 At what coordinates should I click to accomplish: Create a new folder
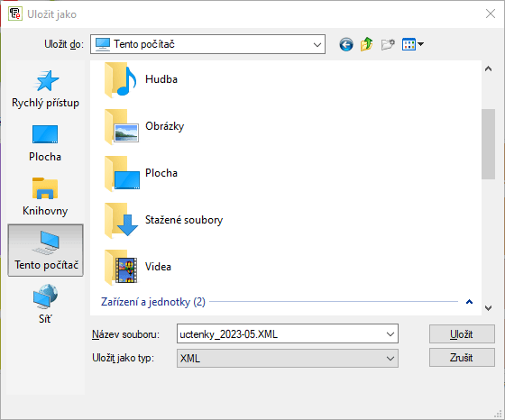click(x=388, y=44)
